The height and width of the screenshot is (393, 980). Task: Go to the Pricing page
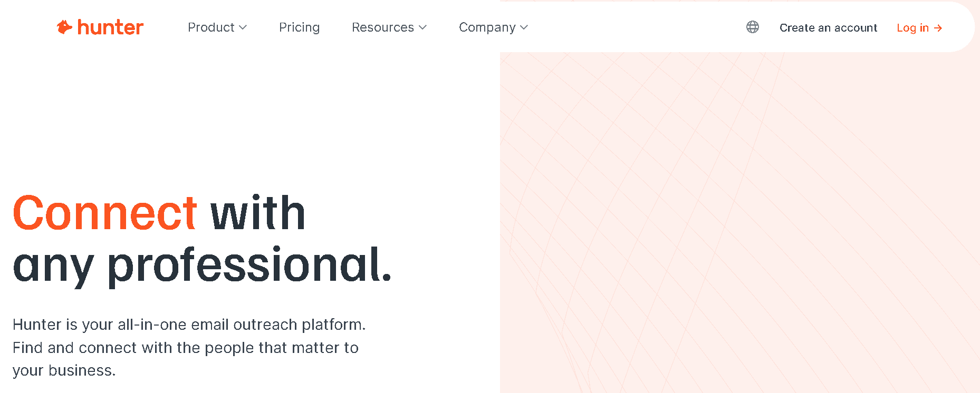pos(299,27)
